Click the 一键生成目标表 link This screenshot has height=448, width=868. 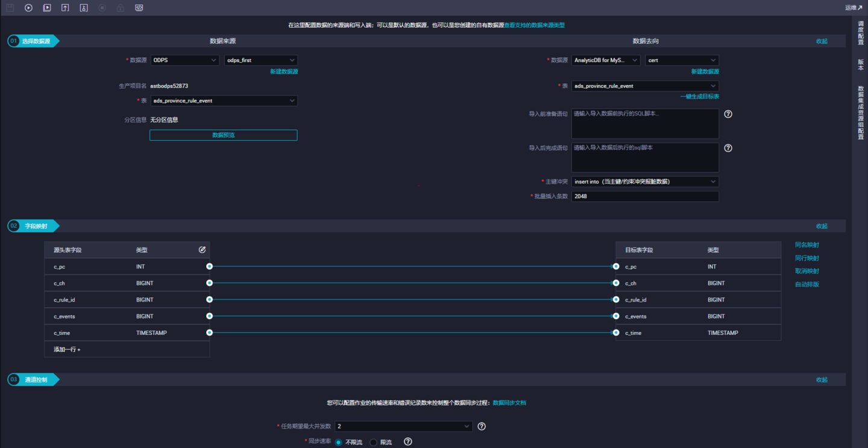pos(699,96)
